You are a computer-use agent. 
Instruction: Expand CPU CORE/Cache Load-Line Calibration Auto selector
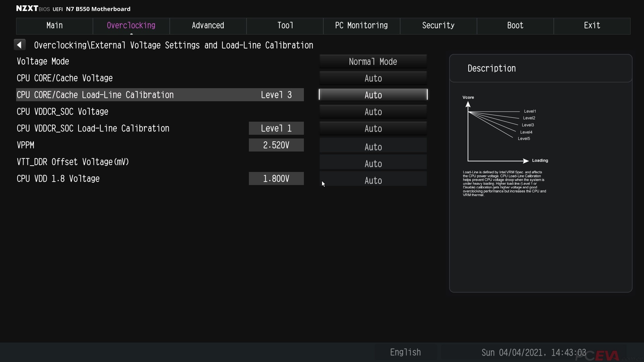(x=373, y=95)
